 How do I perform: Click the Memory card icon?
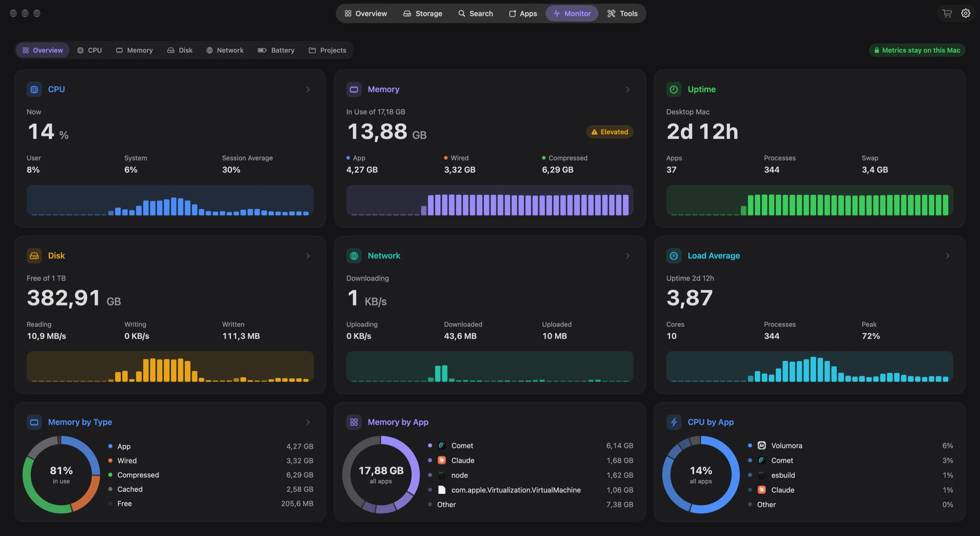coord(354,89)
